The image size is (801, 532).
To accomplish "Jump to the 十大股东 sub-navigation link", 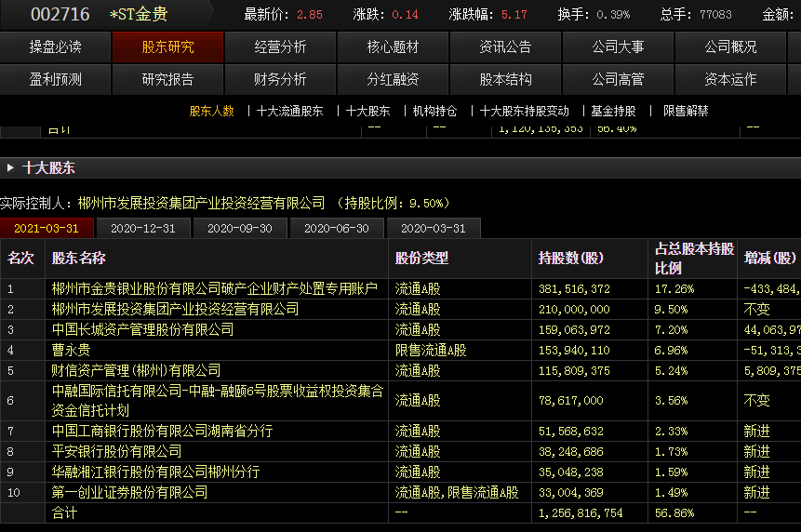I will [367, 111].
